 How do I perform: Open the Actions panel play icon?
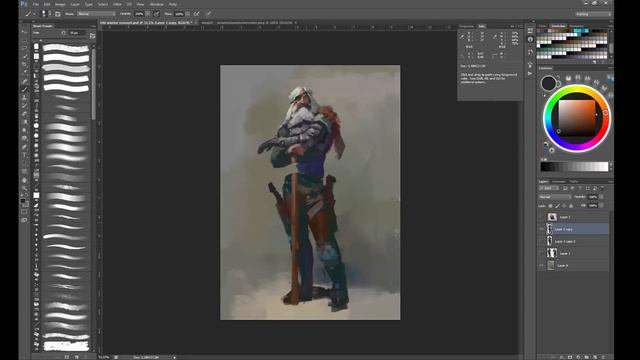point(530,73)
